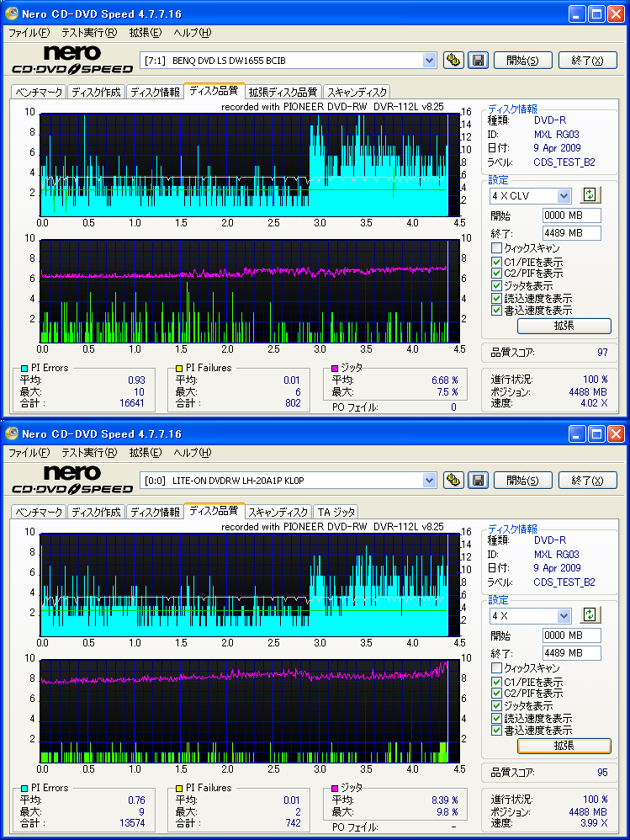
Task: Toggle C1/PIEを表示 checkbox in LITE-ON window
Action: pos(496,682)
